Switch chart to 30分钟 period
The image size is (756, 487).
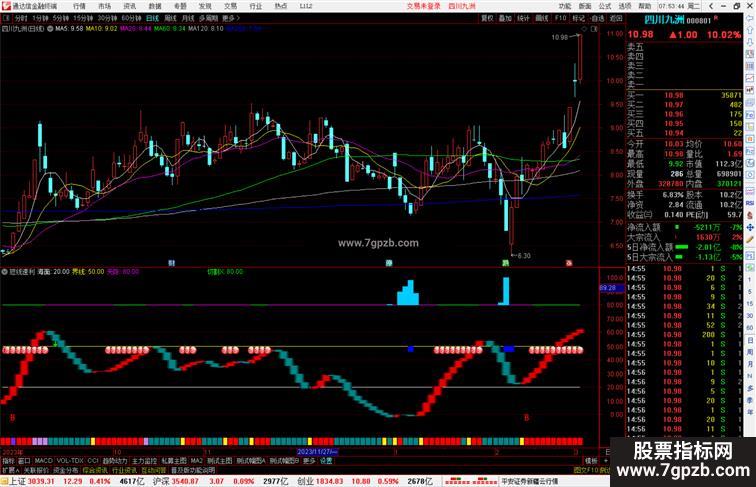pos(107,18)
